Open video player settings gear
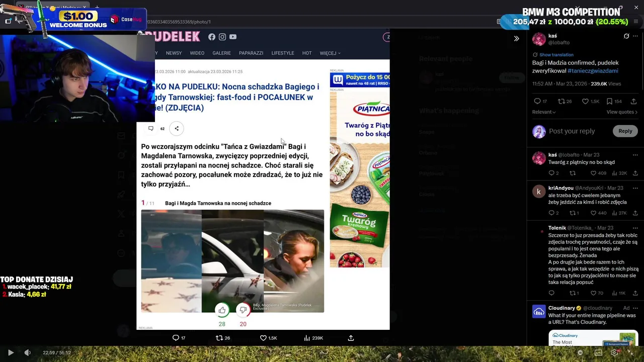This screenshot has width=644, height=362. coord(614,352)
